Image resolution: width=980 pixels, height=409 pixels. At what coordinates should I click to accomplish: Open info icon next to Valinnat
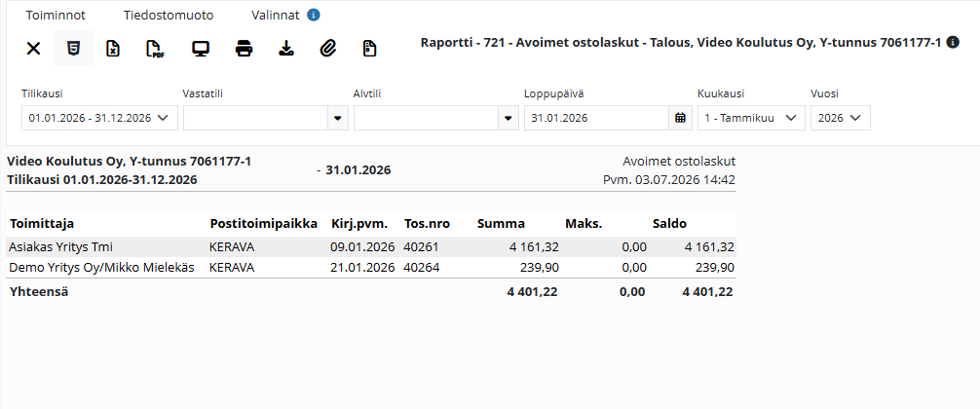[x=314, y=15]
